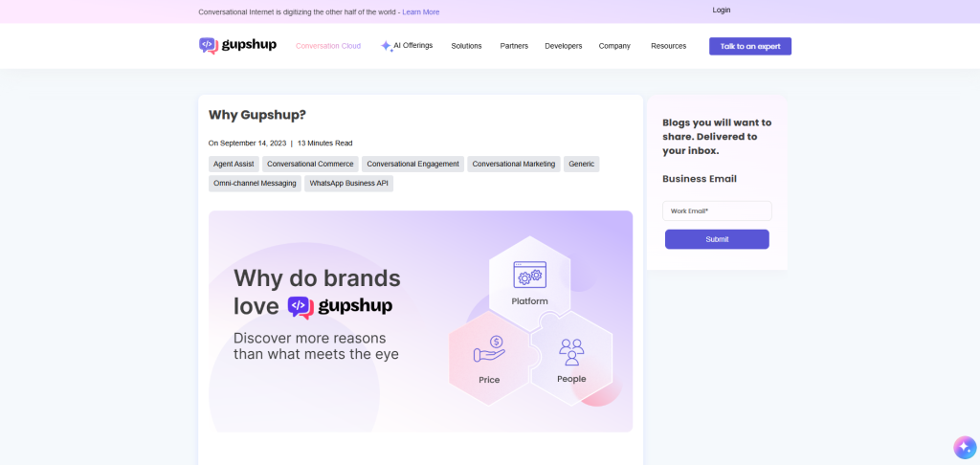This screenshot has width=980, height=465.
Task: Click the Gupshup logo inside banner image
Action: [341, 306]
